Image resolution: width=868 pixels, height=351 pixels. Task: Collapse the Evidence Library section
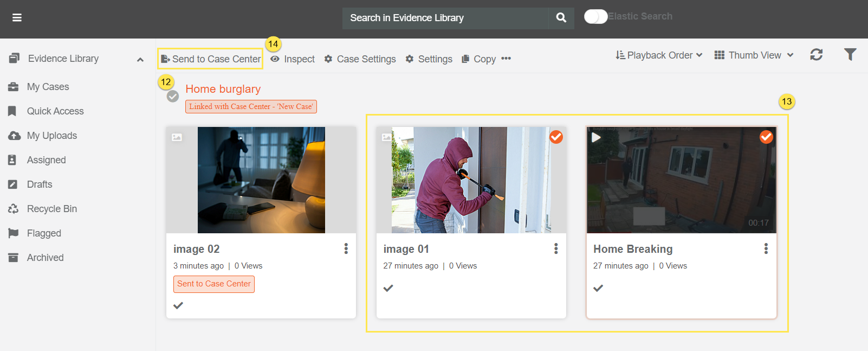pyautogui.click(x=140, y=59)
